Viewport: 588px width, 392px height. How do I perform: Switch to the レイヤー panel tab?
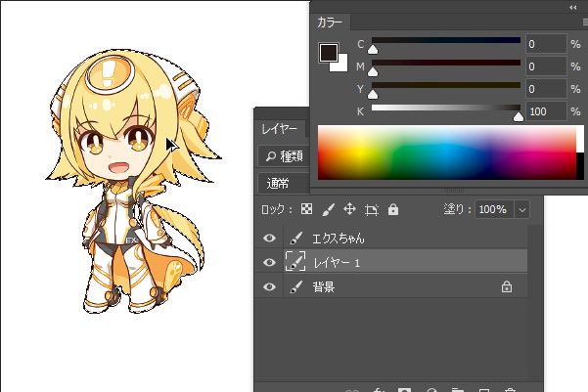(x=280, y=129)
